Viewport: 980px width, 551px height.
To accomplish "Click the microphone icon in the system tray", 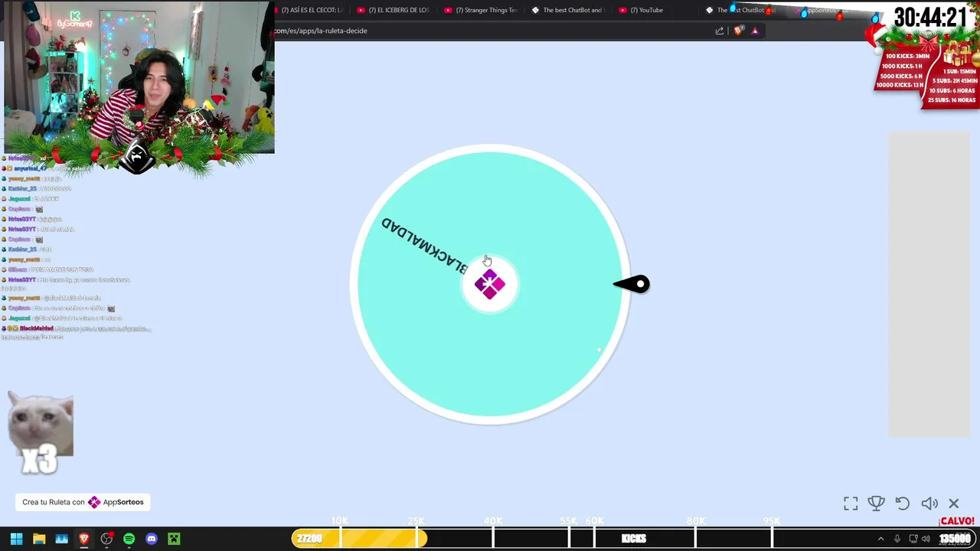I will click(897, 539).
